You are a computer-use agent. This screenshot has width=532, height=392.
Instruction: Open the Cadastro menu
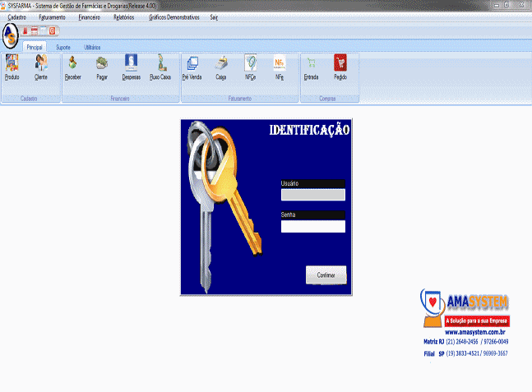16,16
